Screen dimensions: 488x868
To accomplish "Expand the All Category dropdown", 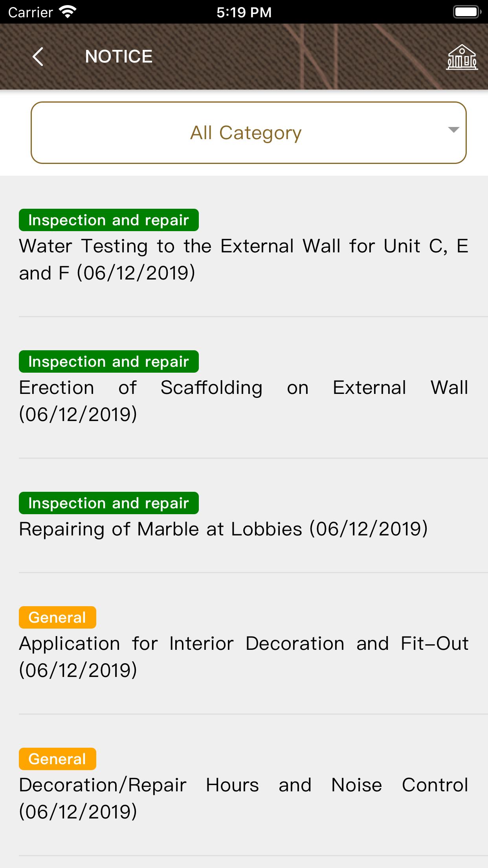I will [x=249, y=133].
